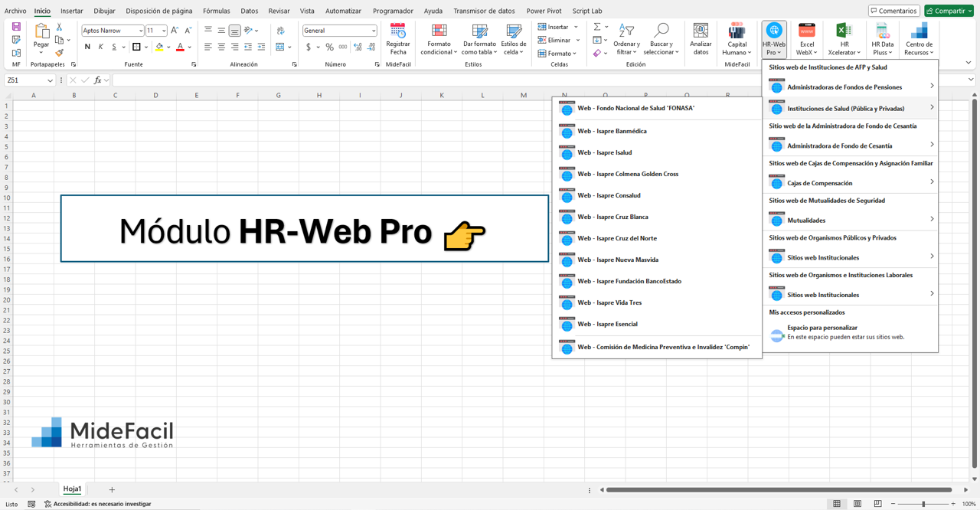Open Dar formato como tabla

click(479, 39)
